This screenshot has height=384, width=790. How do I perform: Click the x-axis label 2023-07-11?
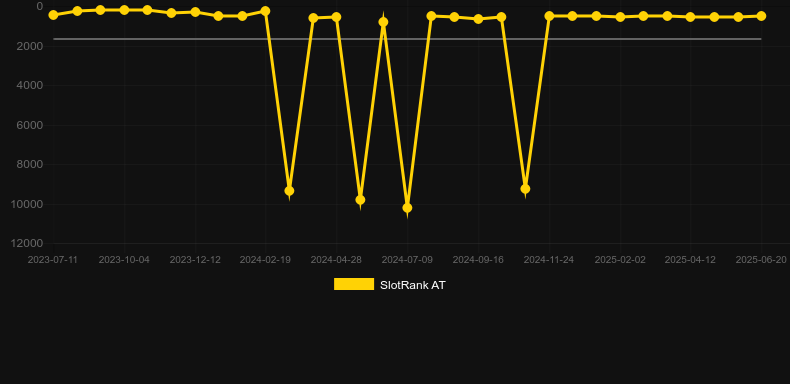tap(52, 260)
